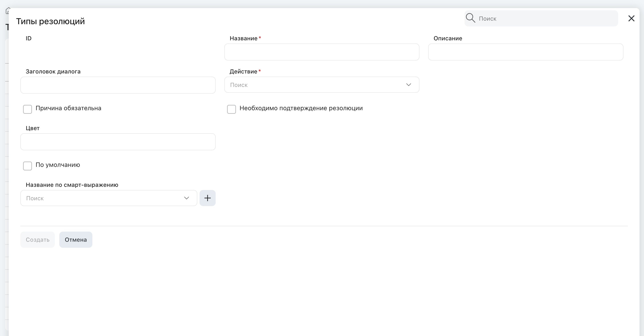Click the Типы резолюций title text
644x336 pixels.
pyautogui.click(x=51, y=21)
